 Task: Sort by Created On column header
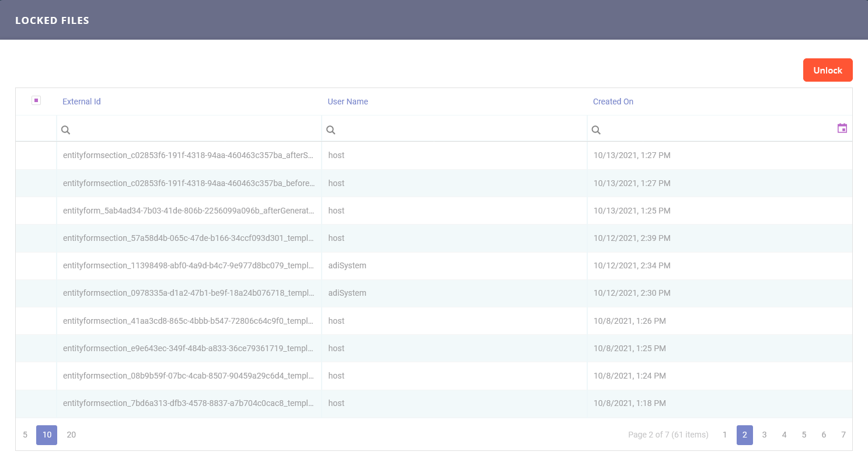613,101
